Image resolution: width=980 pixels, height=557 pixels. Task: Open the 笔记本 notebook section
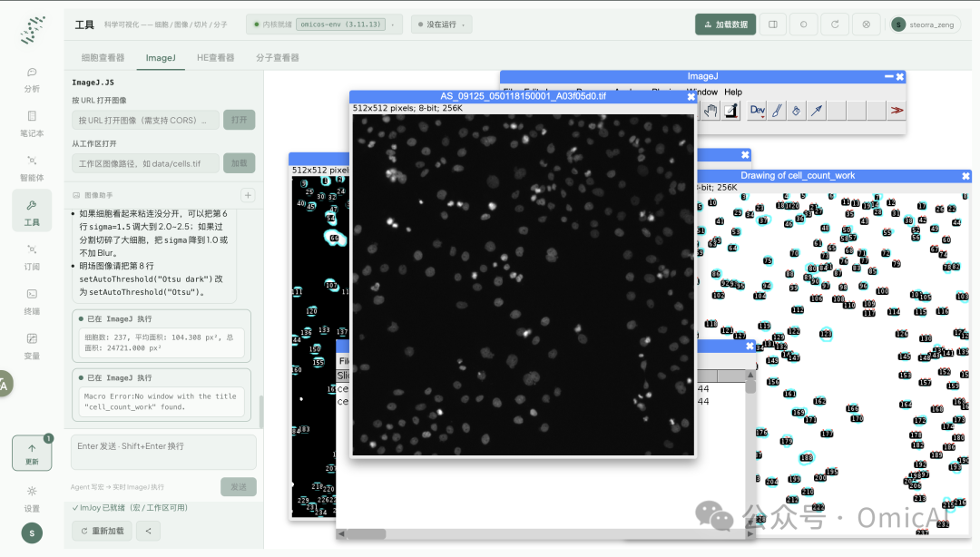click(x=32, y=123)
